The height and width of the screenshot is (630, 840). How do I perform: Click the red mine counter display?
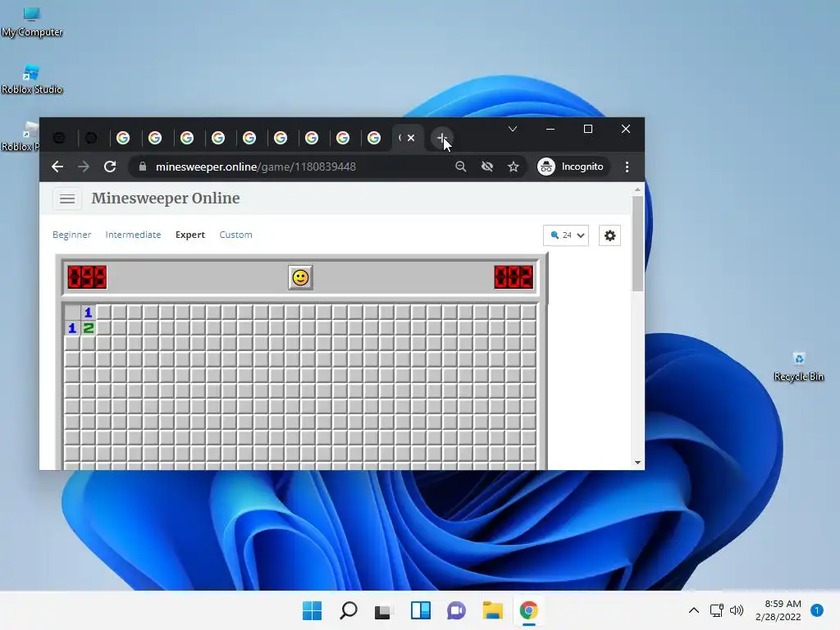point(87,277)
